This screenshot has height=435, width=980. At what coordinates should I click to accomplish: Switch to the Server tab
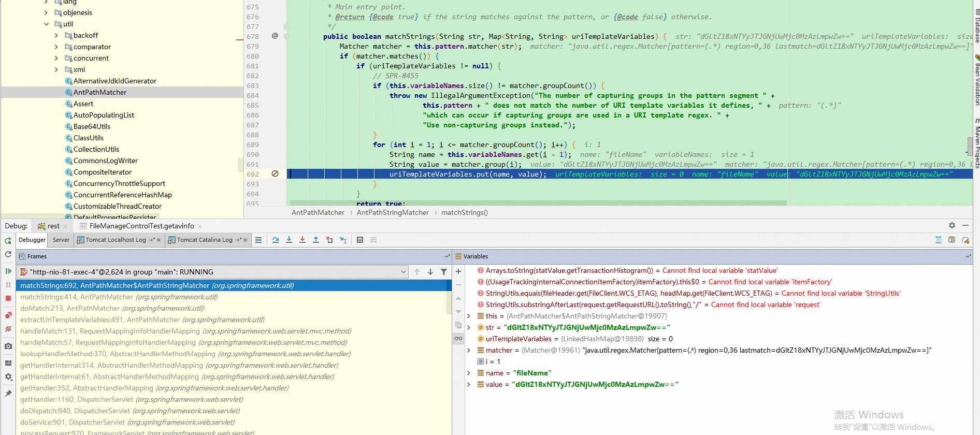[x=61, y=240]
